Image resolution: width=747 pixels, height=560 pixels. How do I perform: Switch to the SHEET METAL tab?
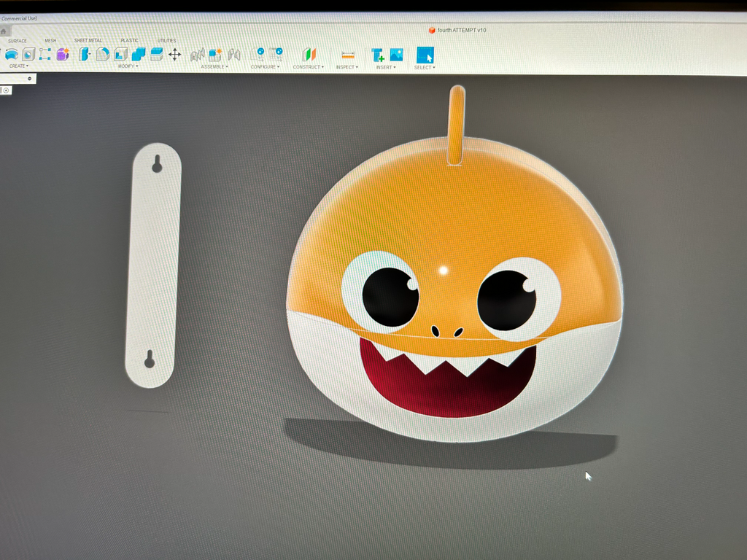click(88, 41)
